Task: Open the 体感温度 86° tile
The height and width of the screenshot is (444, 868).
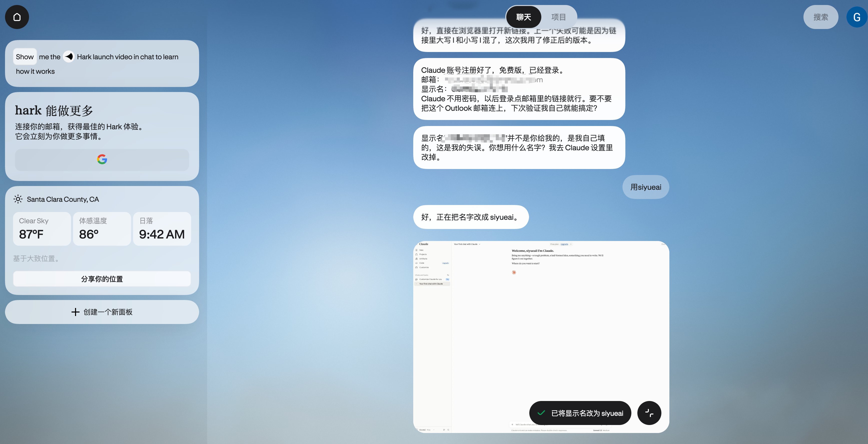Action: click(102, 229)
